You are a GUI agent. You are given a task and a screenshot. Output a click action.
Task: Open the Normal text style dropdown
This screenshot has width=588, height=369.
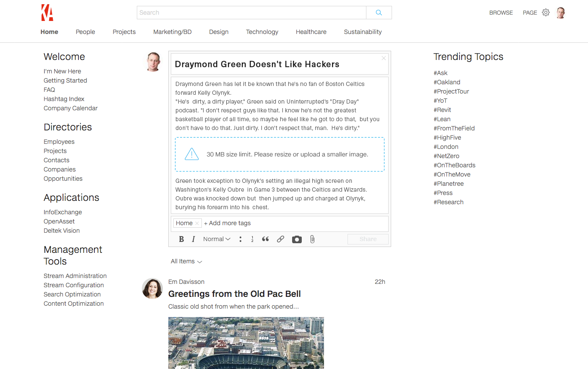click(217, 239)
